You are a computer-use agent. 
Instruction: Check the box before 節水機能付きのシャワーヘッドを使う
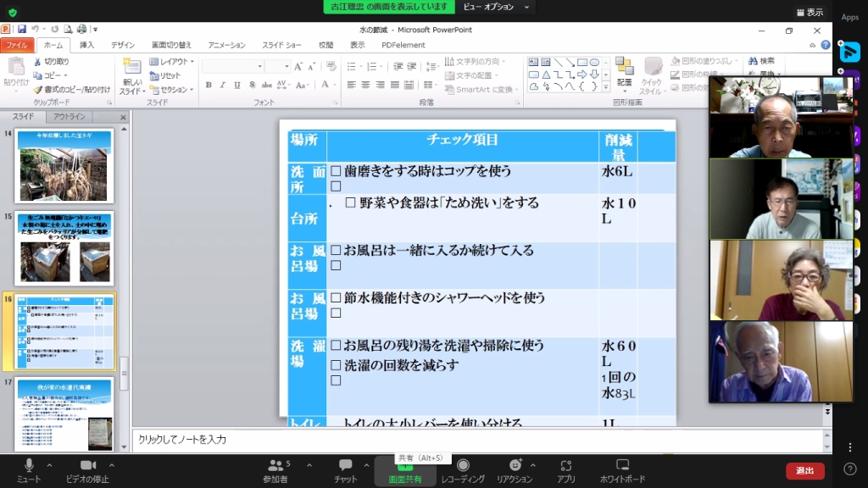[x=336, y=297]
